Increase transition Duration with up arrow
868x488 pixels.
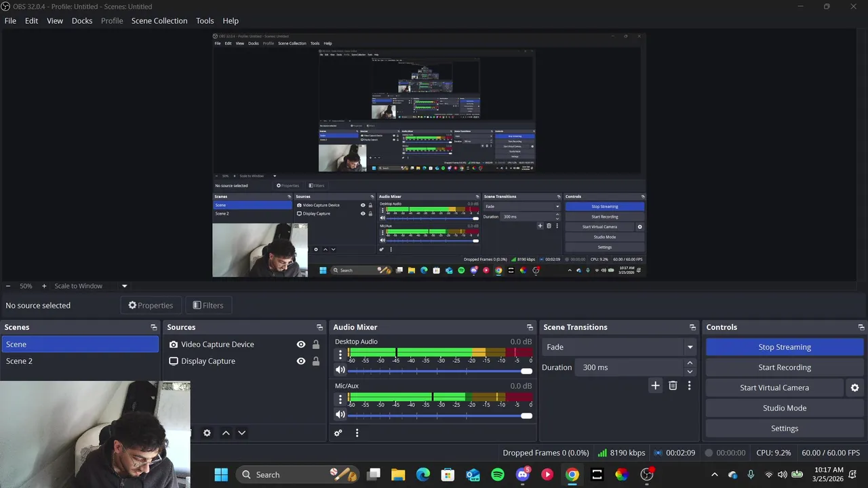tap(690, 363)
